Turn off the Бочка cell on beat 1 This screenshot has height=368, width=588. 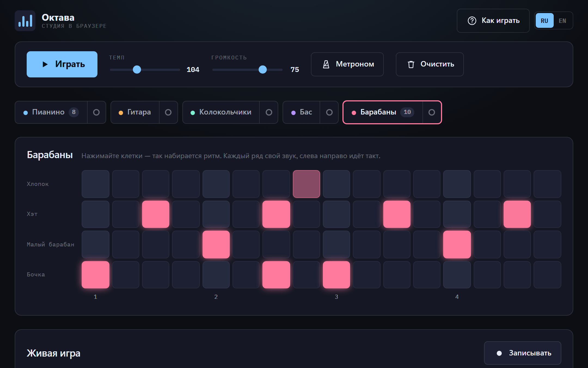(96, 275)
